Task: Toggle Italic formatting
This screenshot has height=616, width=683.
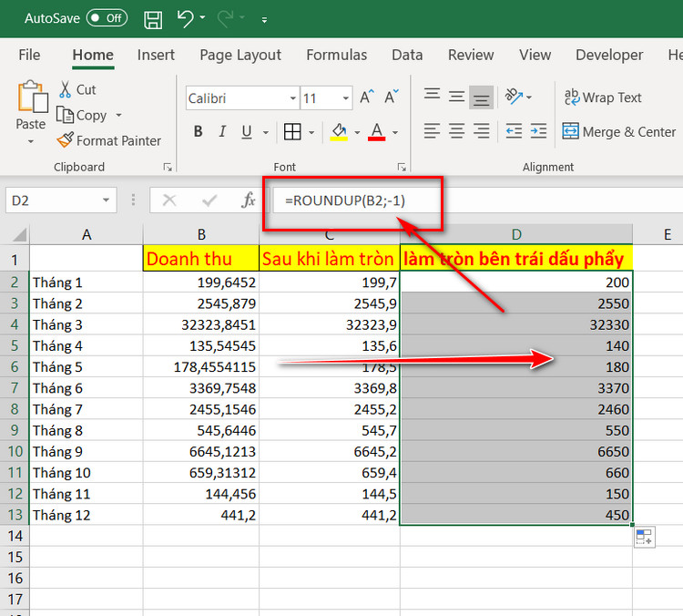Action: [x=224, y=132]
